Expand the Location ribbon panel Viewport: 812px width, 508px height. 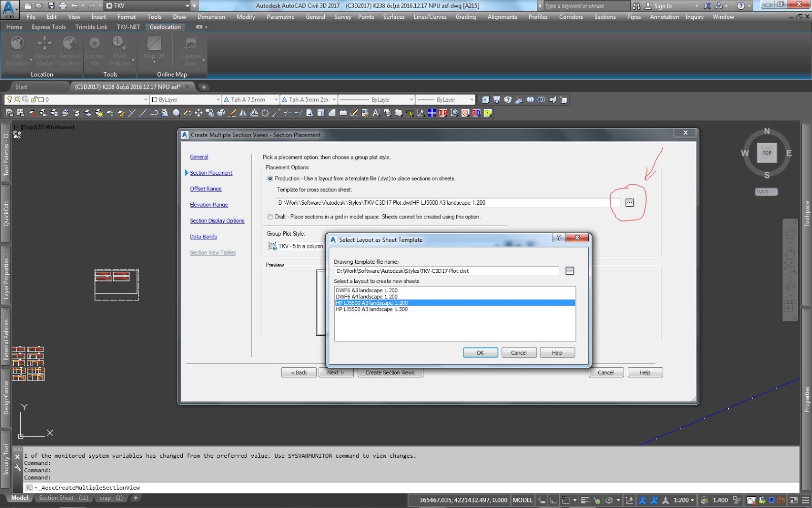(42, 75)
